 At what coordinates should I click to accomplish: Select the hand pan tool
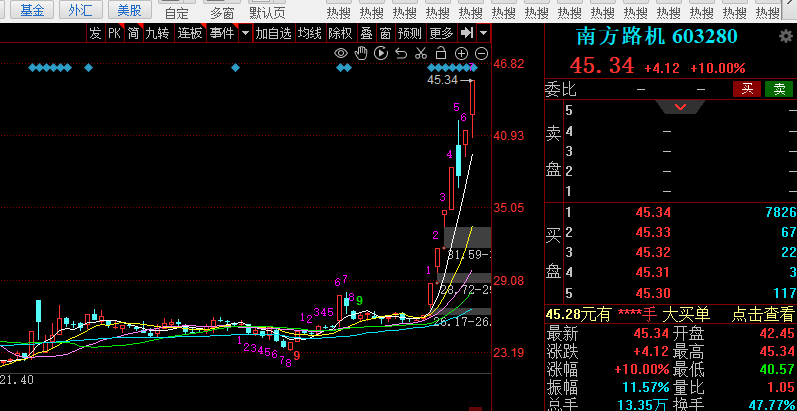tap(361, 53)
